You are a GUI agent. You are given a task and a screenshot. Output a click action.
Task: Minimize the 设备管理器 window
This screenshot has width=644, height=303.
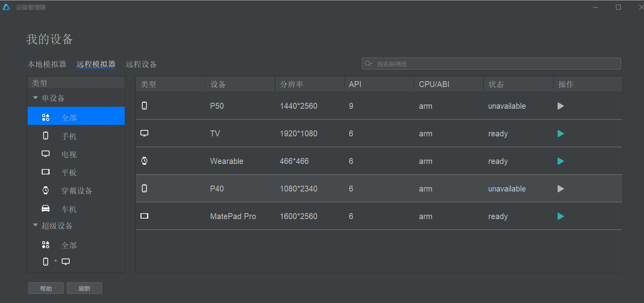pos(596,7)
